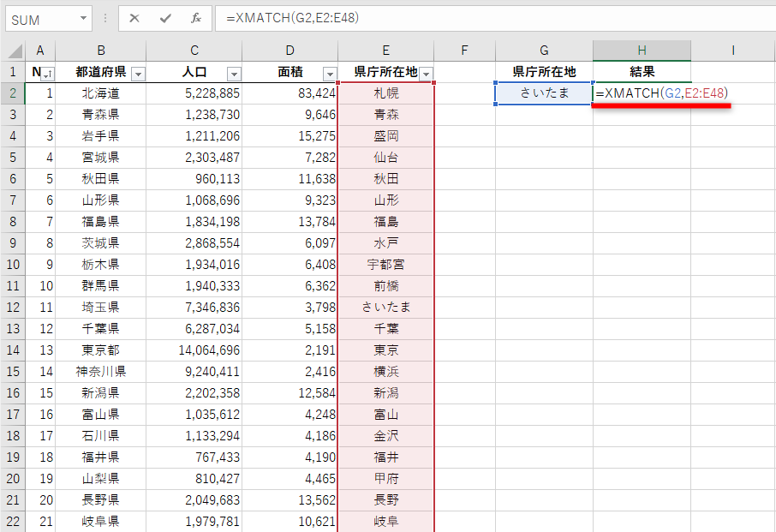Screen dimensions: 776x532
Task: Click the population value 5,228,885
Action: [194, 93]
